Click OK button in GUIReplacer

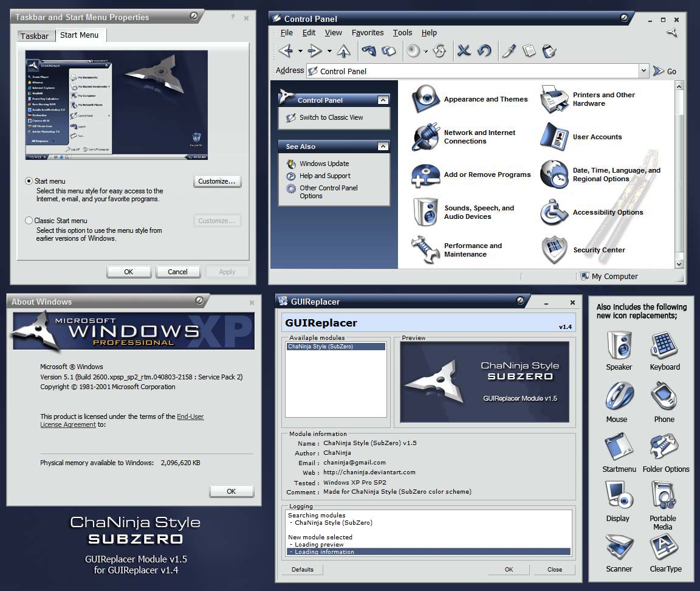pos(509,569)
